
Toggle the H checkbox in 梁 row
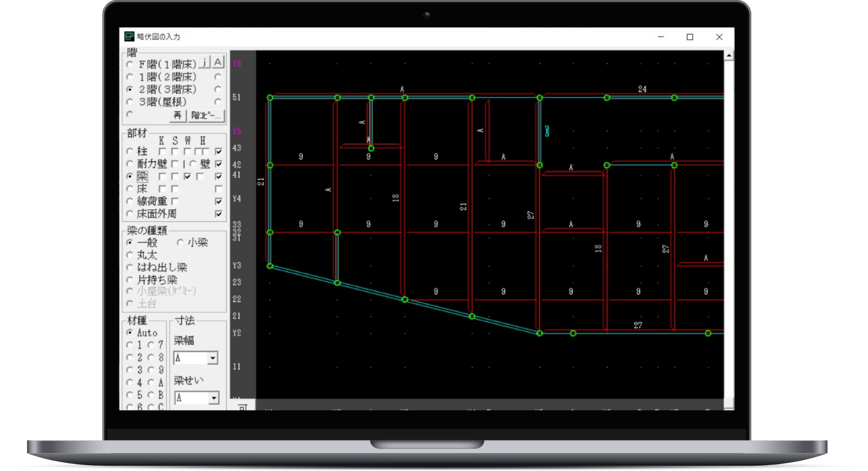[x=200, y=176]
